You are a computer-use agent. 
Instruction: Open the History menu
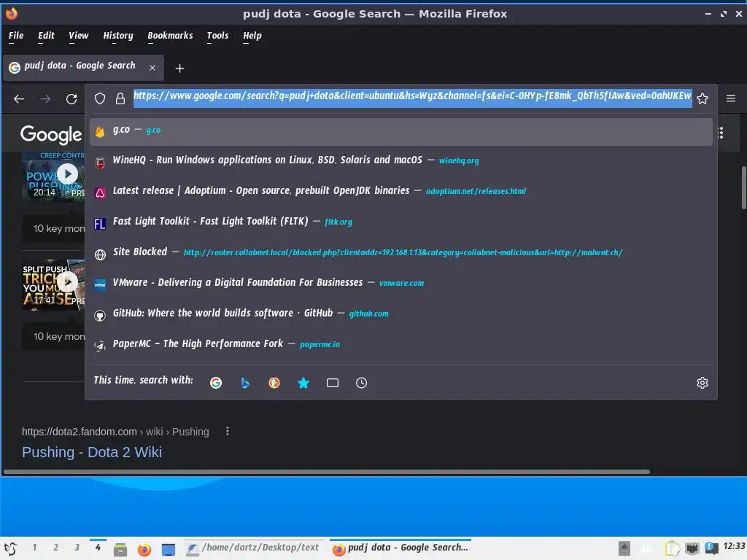pos(118,36)
